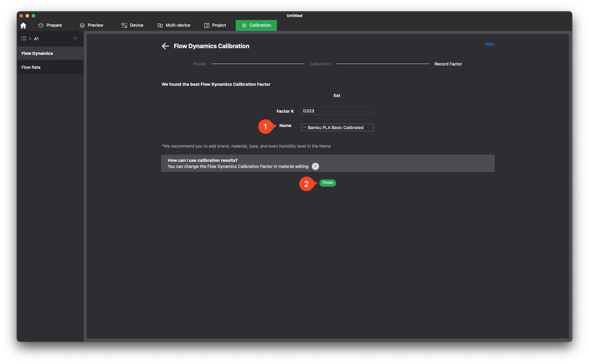The height and width of the screenshot is (364, 589).
Task: Go to the Home screen icon
Action: click(x=23, y=25)
